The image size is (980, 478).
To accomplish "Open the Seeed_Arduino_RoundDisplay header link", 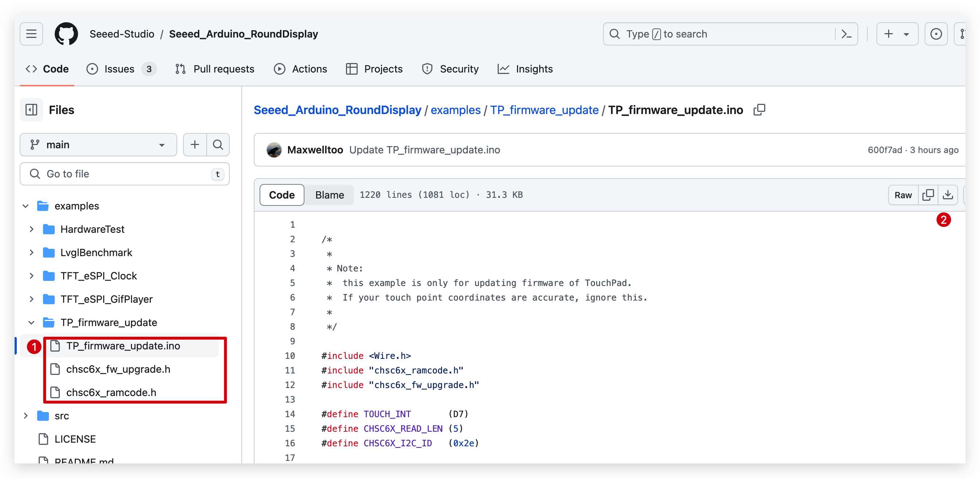I will pyautogui.click(x=244, y=34).
